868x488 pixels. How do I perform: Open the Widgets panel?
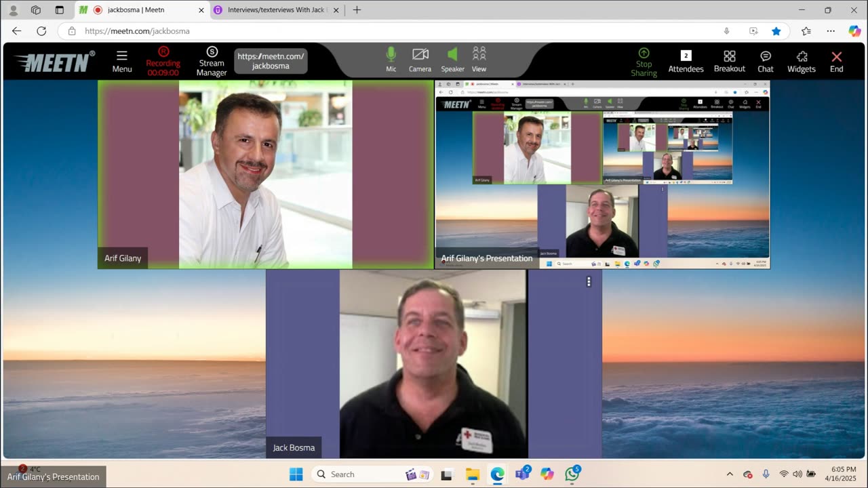[x=802, y=60]
